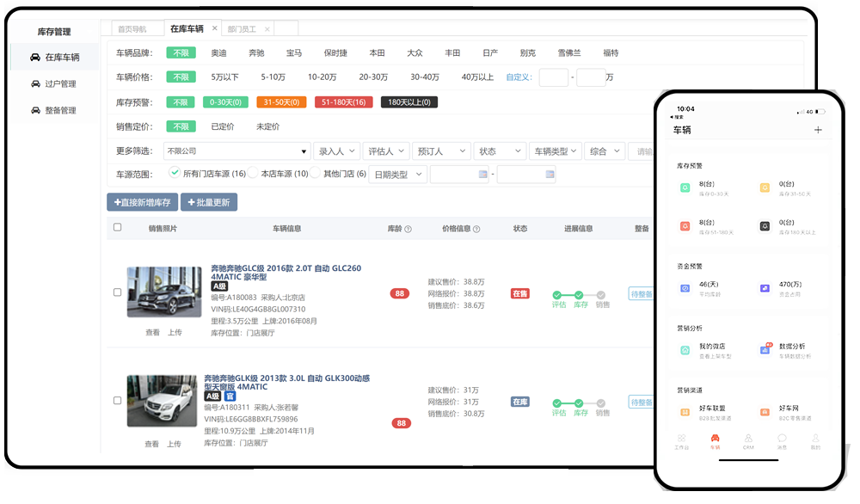Select 本店车源 (10) radio option
Image resolution: width=860 pixels, height=504 pixels.
(252, 172)
